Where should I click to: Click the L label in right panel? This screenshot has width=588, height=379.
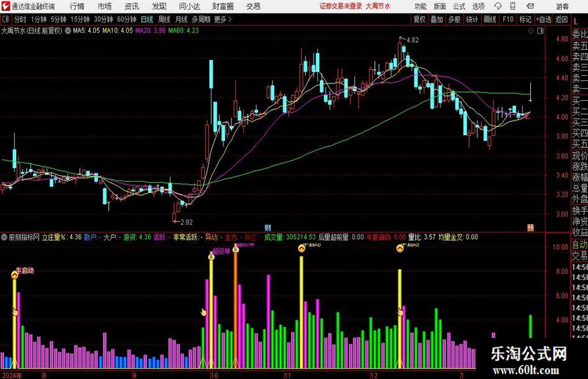[x=576, y=22]
